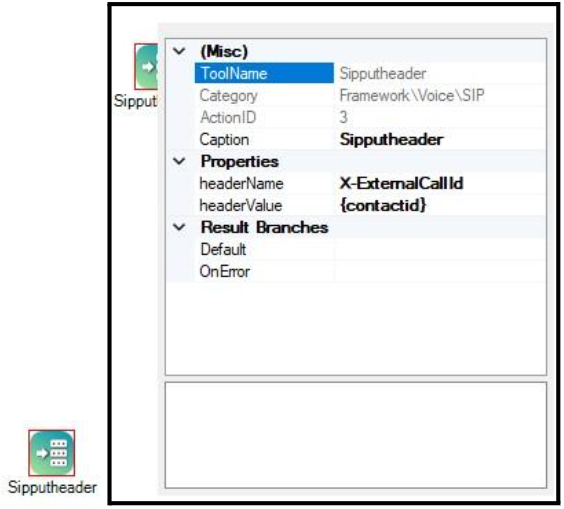
Task: Collapse the (Misc) section chevron
Action: point(179,51)
